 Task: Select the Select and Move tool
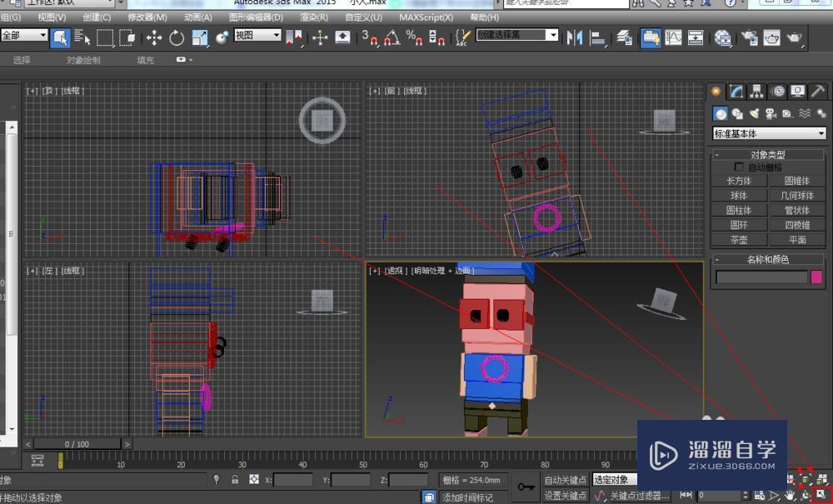pyautogui.click(x=154, y=37)
